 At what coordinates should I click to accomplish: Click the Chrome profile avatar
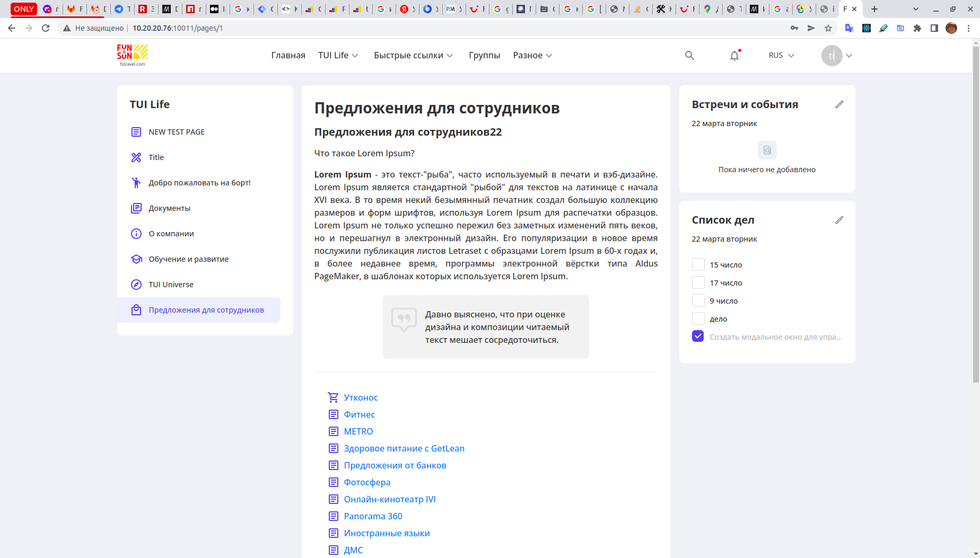[951, 28]
